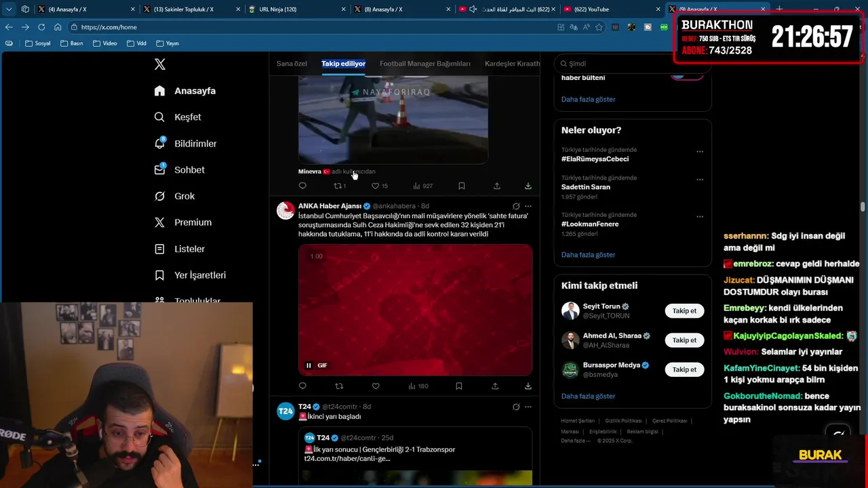Image resolution: width=868 pixels, height=488 pixels.
Task: Add page to favorites star
Action: [x=599, y=27]
